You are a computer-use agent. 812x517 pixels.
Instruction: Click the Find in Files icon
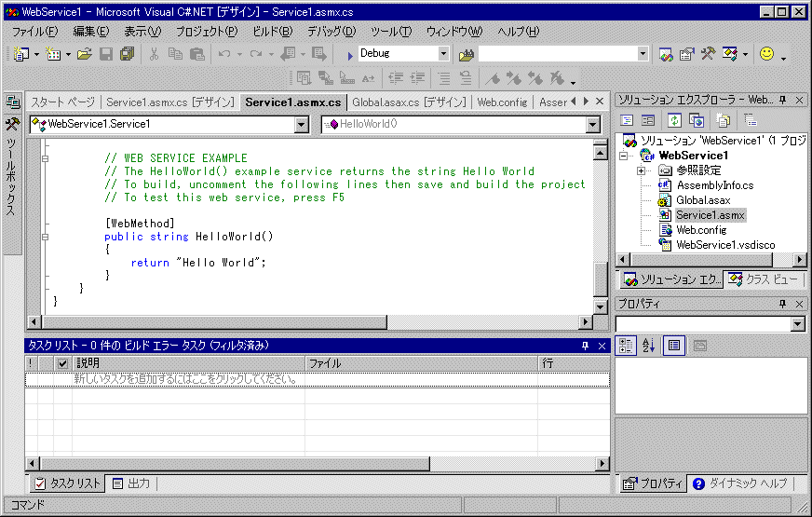coord(467,54)
